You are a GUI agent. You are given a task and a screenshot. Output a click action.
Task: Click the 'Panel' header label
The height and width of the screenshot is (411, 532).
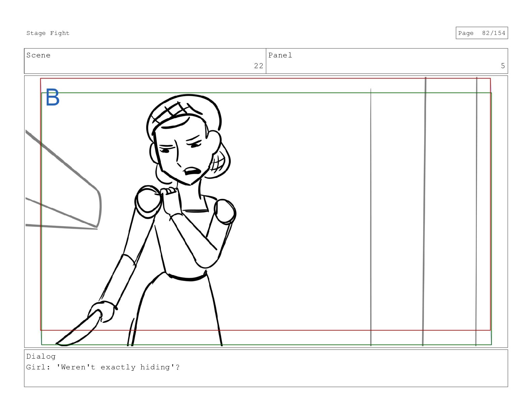pyautogui.click(x=280, y=55)
